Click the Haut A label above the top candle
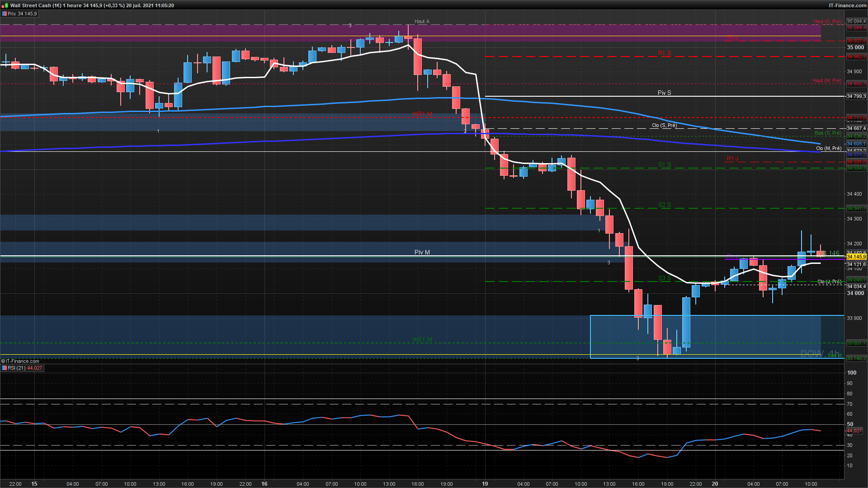 click(422, 21)
